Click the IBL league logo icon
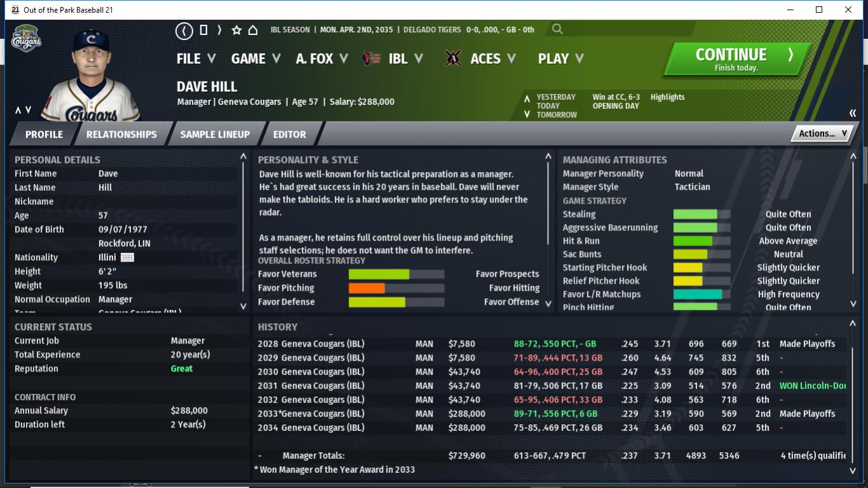 tap(371, 59)
